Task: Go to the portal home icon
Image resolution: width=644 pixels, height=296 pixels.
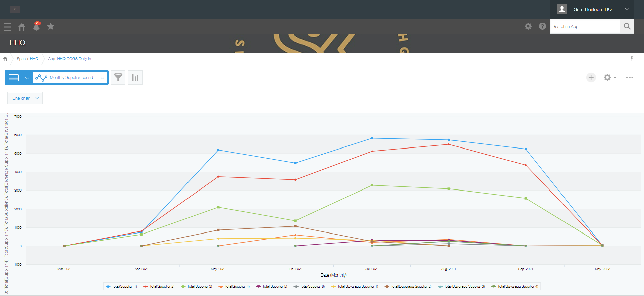Action: [x=22, y=27]
